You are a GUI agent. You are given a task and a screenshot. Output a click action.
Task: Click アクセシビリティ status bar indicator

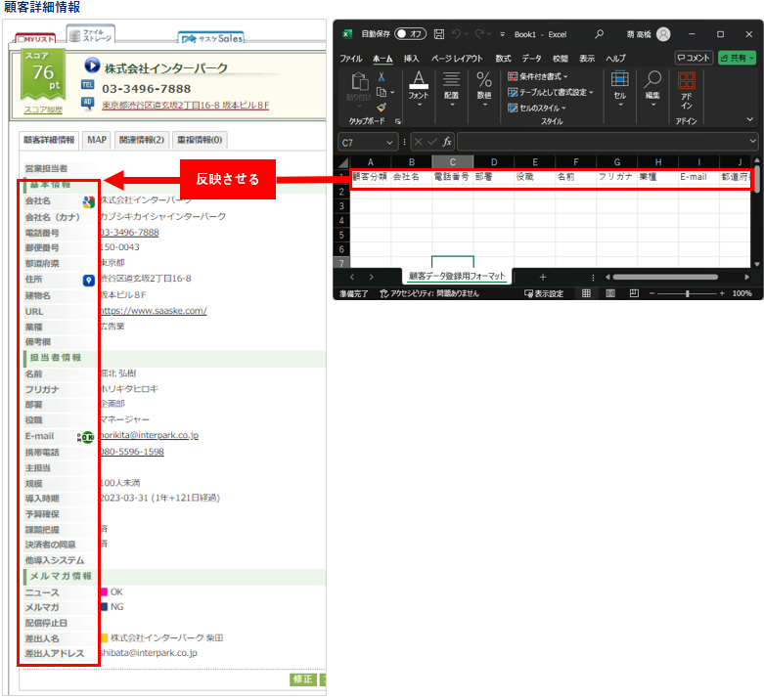(429, 293)
